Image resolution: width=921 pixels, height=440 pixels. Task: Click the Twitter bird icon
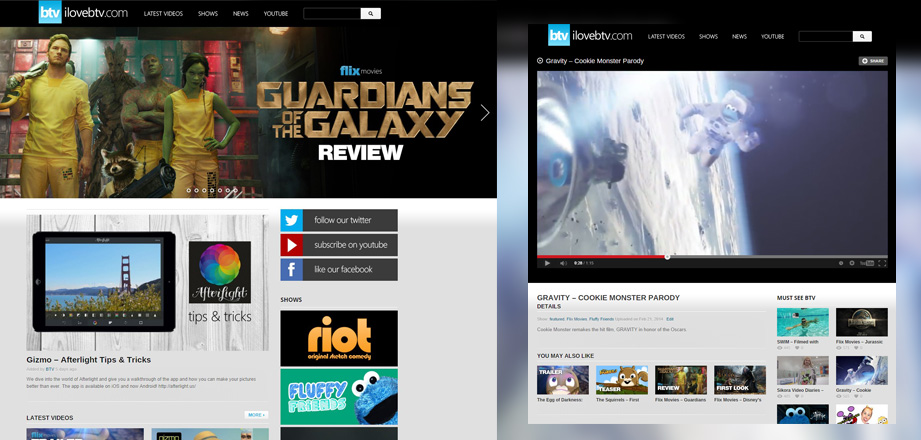coord(291,220)
